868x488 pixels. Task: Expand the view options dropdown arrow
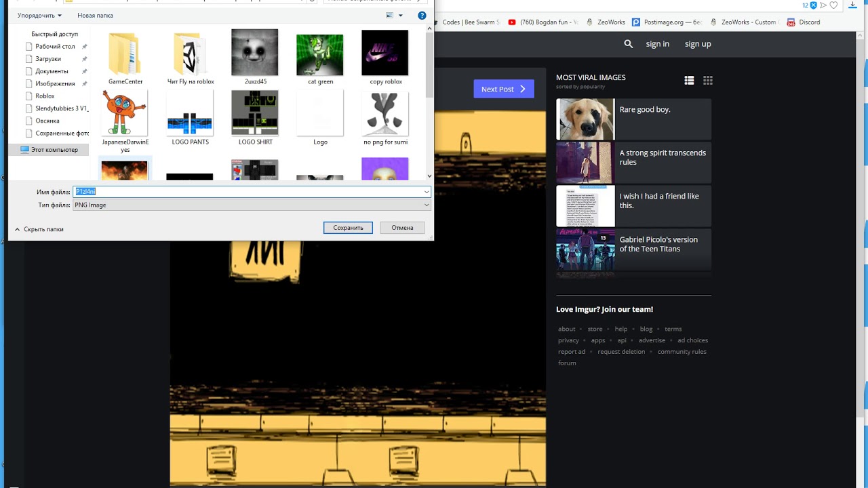(x=401, y=15)
